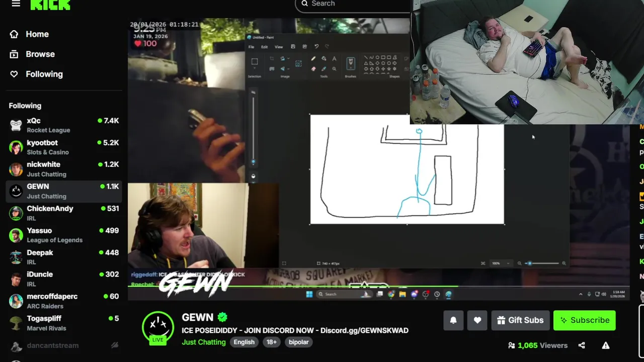The image size is (644, 362).
Task: Click the Gift Subs button
Action: point(520,320)
